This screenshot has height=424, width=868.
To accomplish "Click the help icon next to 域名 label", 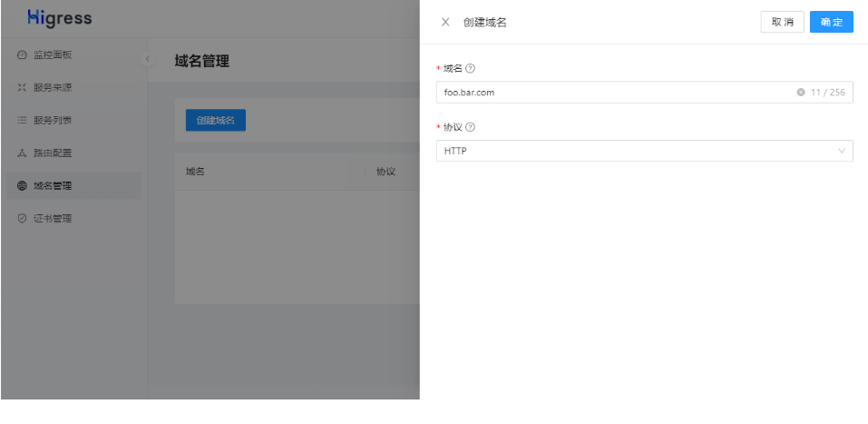I will (x=471, y=69).
